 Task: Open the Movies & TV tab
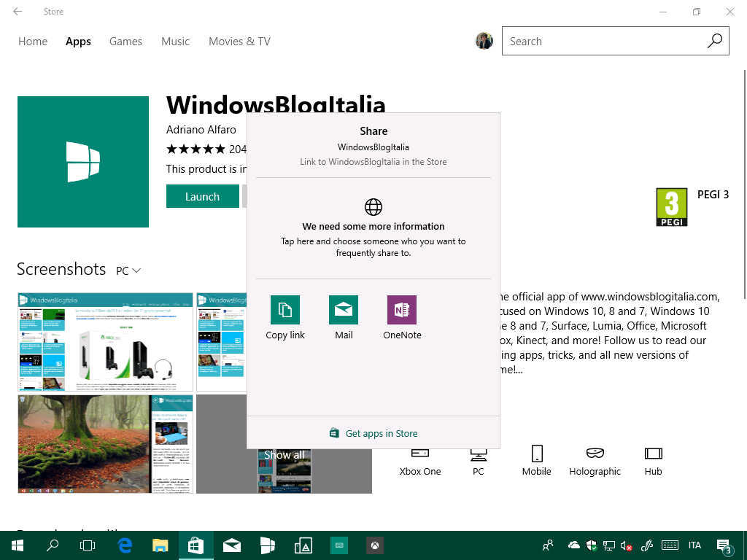pos(239,42)
